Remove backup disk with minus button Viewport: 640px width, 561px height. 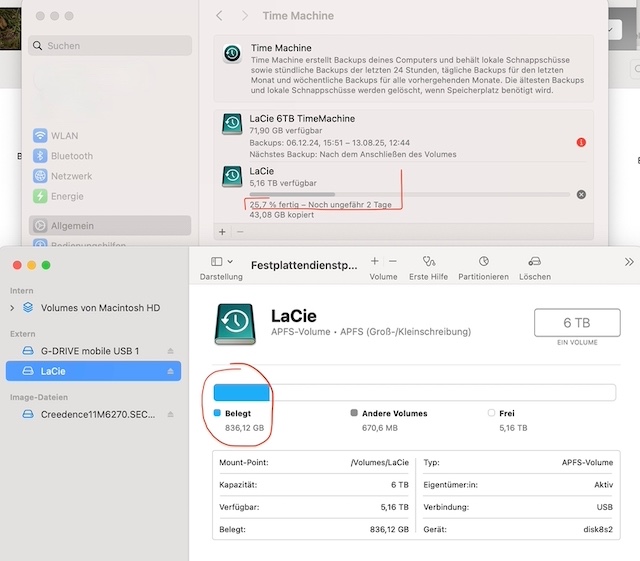click(240, 232)
